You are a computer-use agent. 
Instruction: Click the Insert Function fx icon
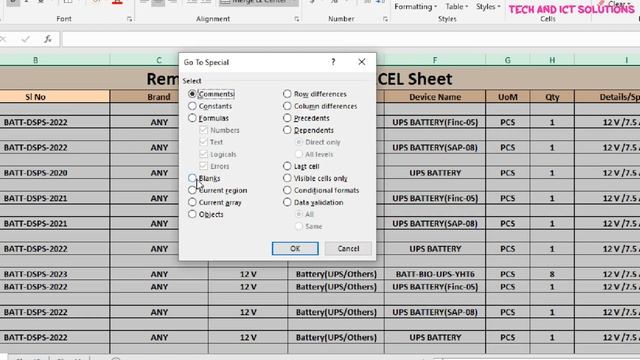click(x=48, y=39)
